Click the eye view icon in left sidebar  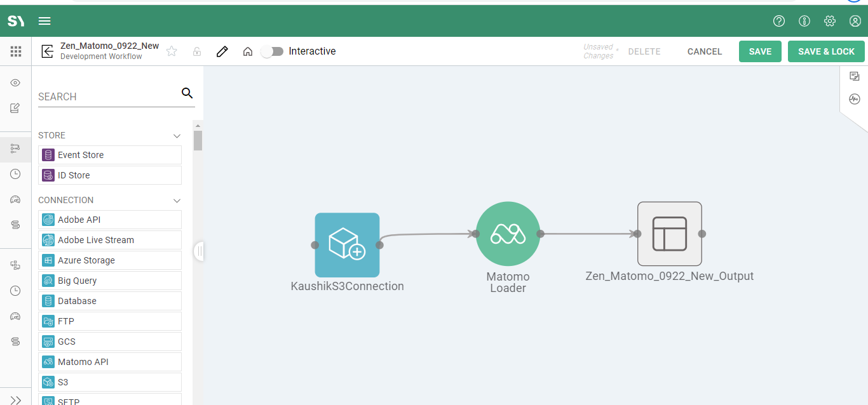[x=15, y=83]
